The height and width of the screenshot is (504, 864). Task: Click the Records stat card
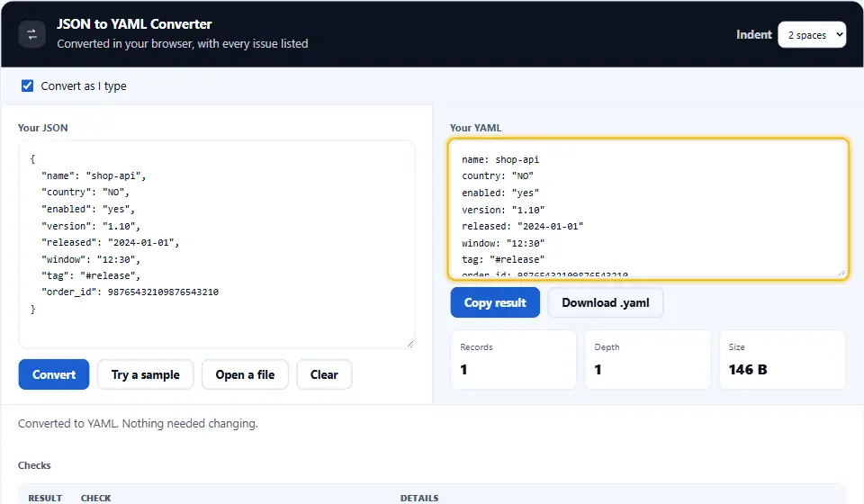[x=514, y=359]
